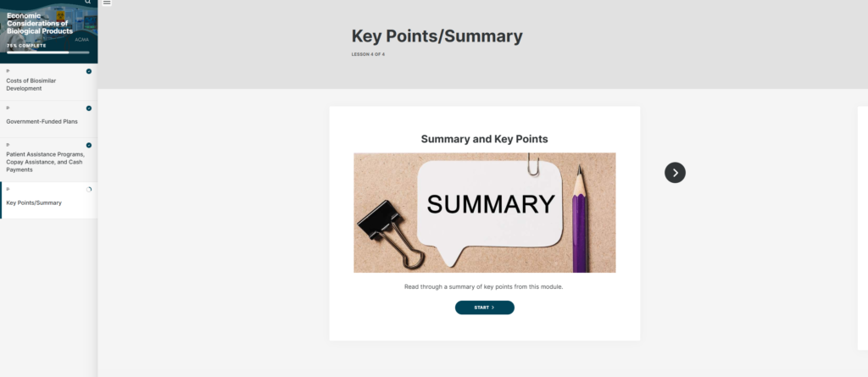Toggle the hamburger menu to collapse sidebar

106,3
